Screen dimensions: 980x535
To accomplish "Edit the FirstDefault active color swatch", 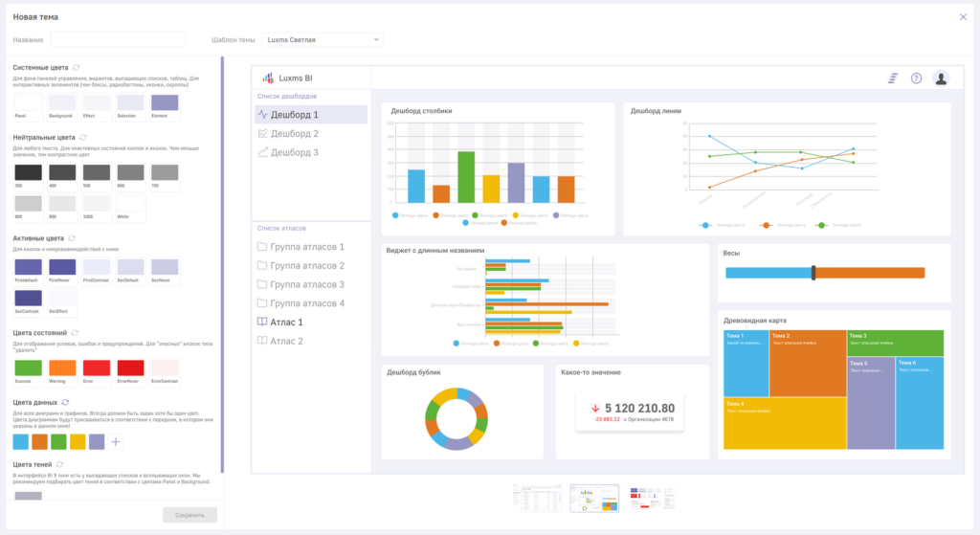I will click(x=28, y=267).
